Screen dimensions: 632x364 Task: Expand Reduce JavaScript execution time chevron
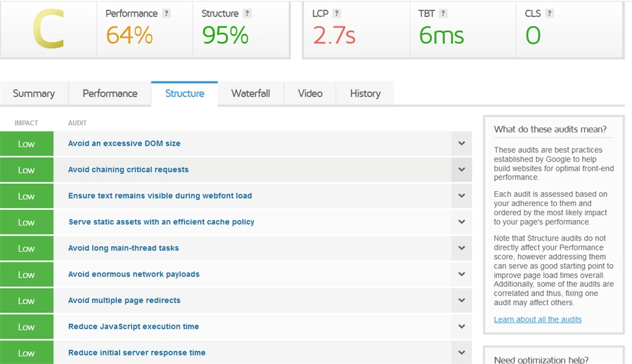tap(462, 326)
